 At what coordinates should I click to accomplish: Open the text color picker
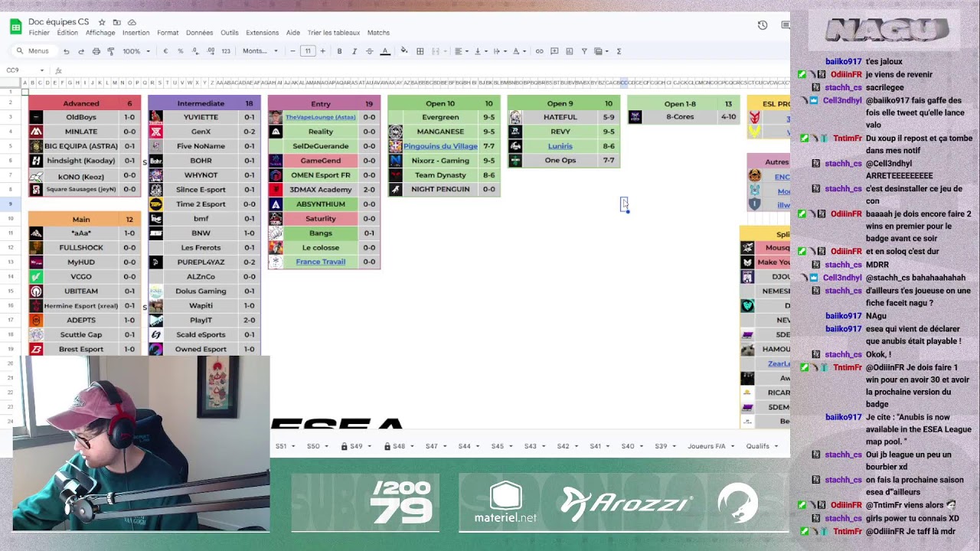tap(385, 51)
